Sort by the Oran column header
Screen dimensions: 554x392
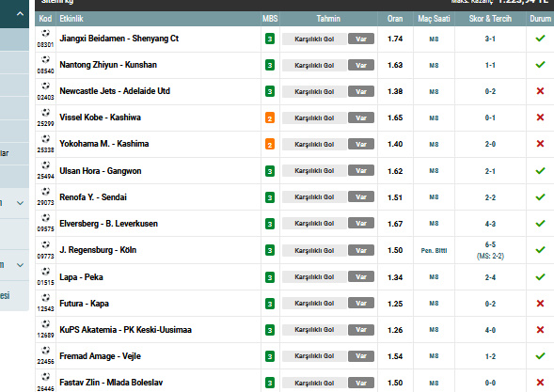click(x=395, y=19)
